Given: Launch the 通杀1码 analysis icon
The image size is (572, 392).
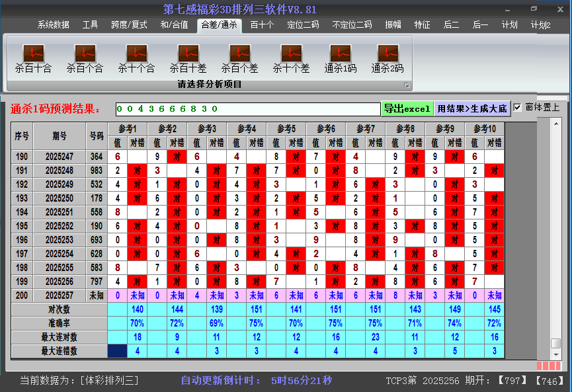Looking at the screenshot, I should [341, 58].
